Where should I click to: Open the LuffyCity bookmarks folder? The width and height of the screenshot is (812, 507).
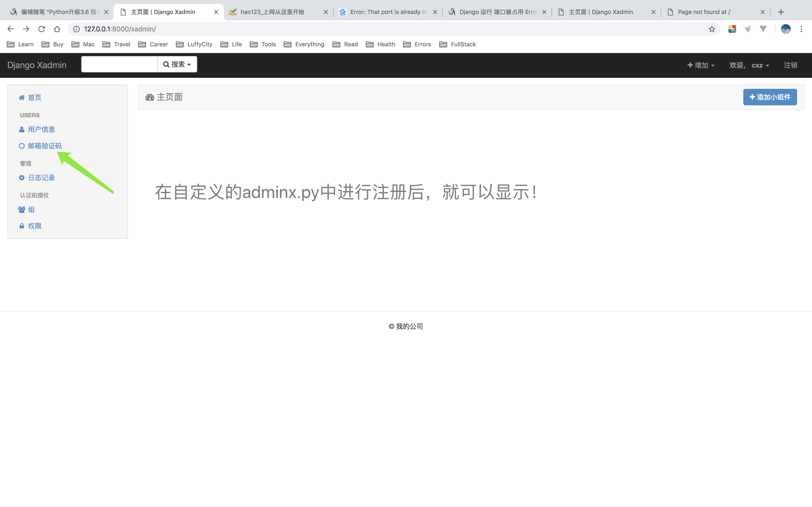(x=195, y=44)
